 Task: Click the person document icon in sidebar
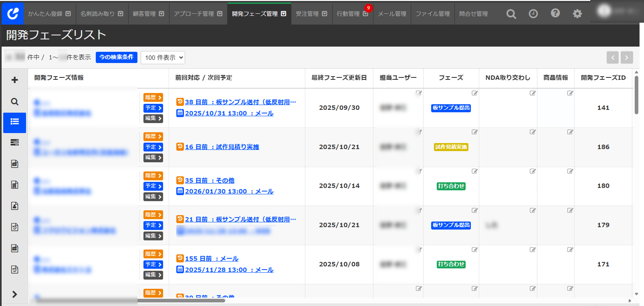[x=14, y=206]
